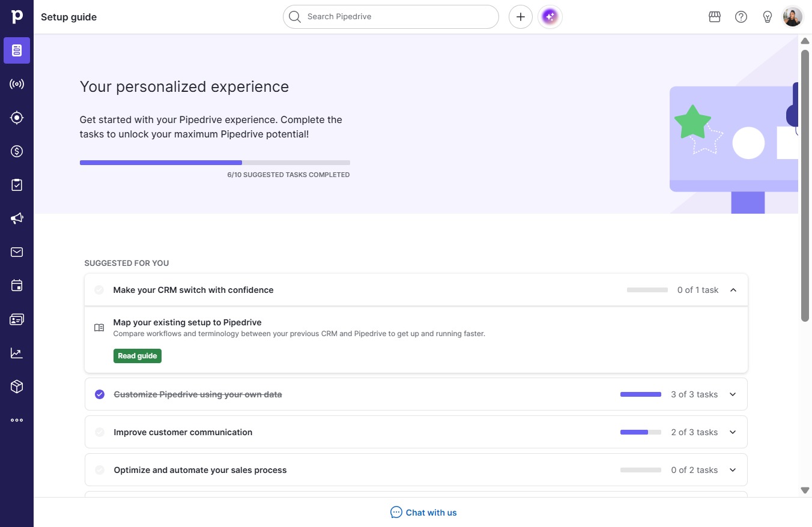Open Deals dollar icon in sidebar

(x=17, y=151)
